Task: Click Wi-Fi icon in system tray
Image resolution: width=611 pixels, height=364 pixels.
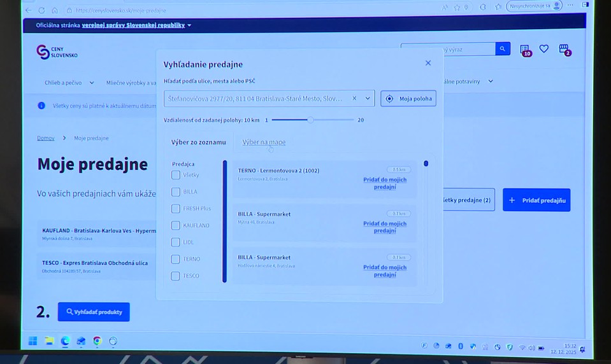Action: pos(522,347)
